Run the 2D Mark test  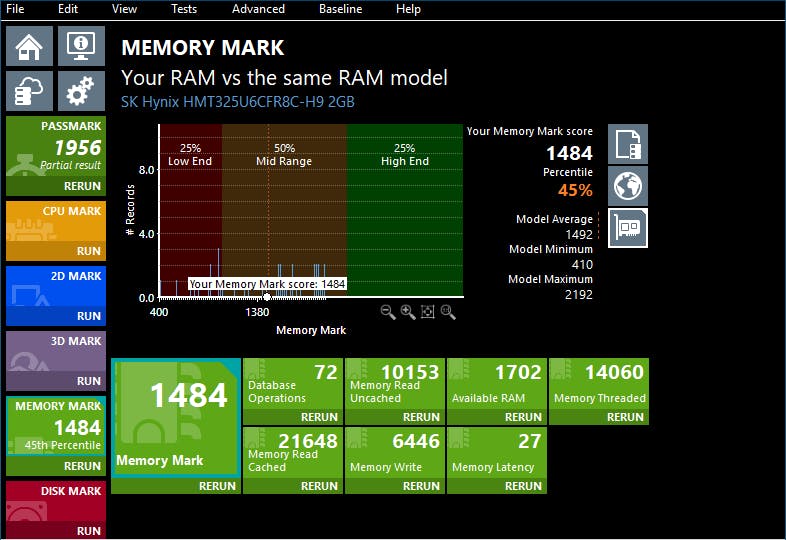[89, 316]
